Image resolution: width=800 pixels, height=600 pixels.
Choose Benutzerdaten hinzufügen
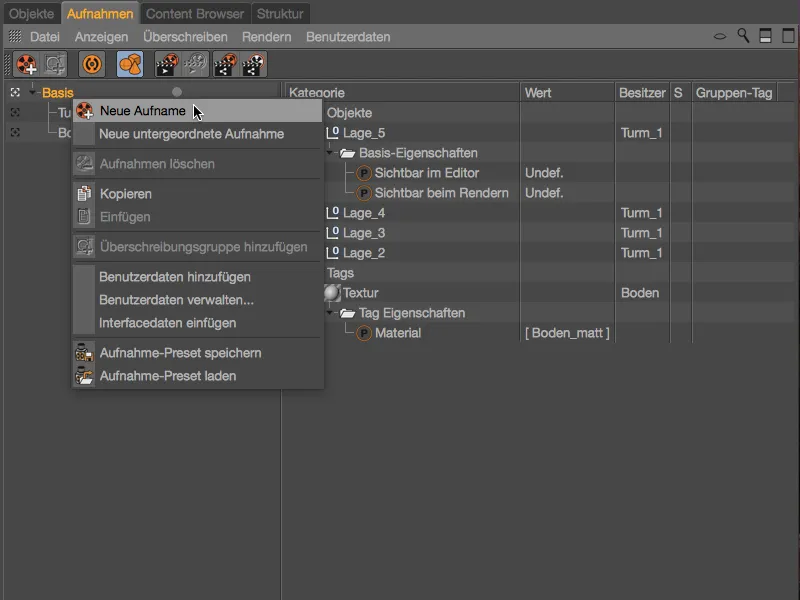click(x=197, y=277)
